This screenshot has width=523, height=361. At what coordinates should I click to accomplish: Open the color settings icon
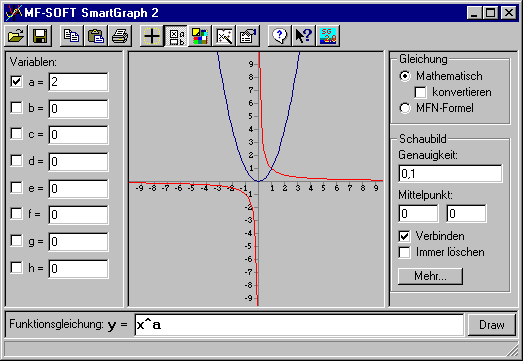click(x=200, y=36)
